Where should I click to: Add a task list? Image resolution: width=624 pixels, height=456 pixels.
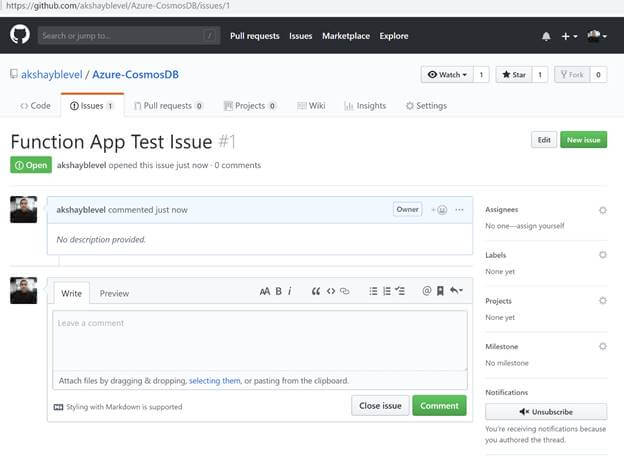tap(400, 291)
